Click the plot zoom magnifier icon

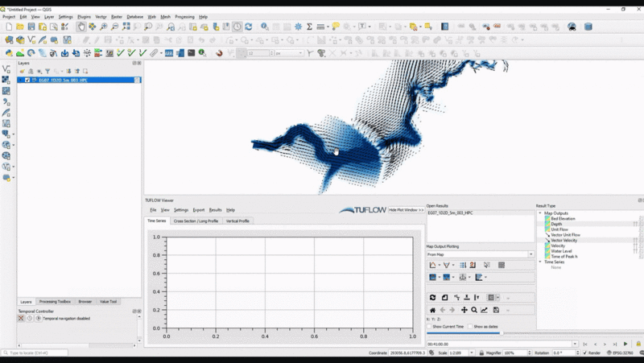point(474,310)
